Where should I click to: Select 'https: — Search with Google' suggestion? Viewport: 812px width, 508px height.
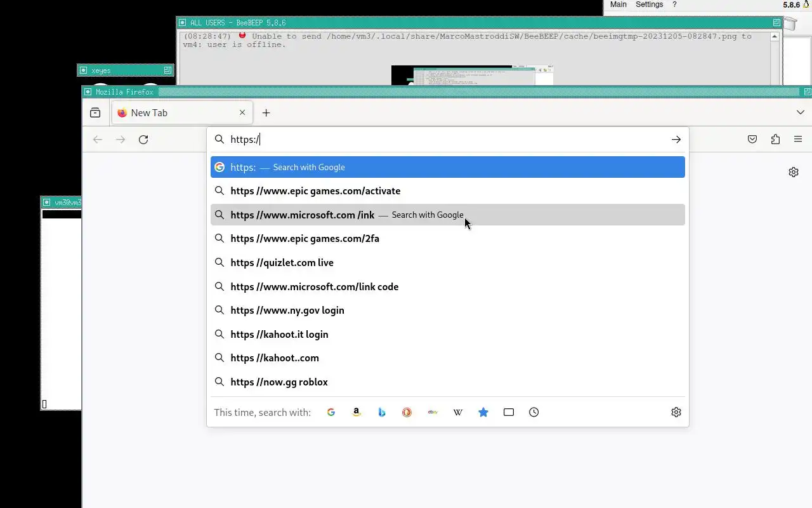448,167
